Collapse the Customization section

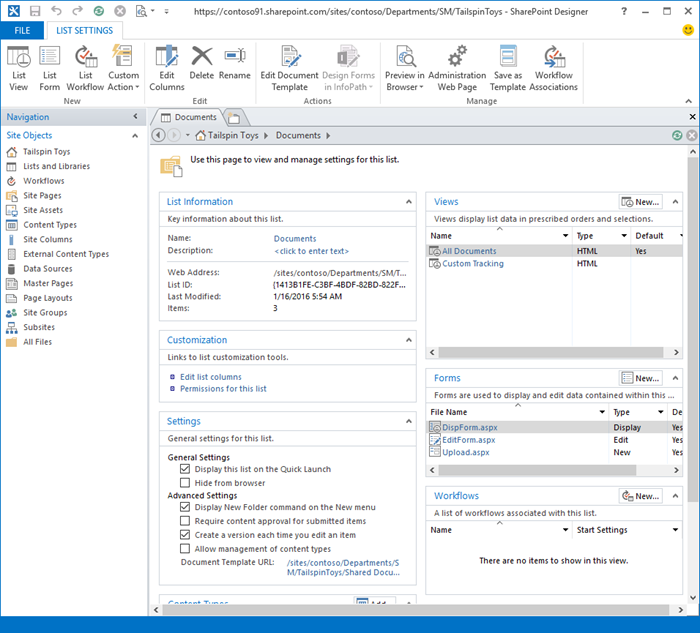408,340
